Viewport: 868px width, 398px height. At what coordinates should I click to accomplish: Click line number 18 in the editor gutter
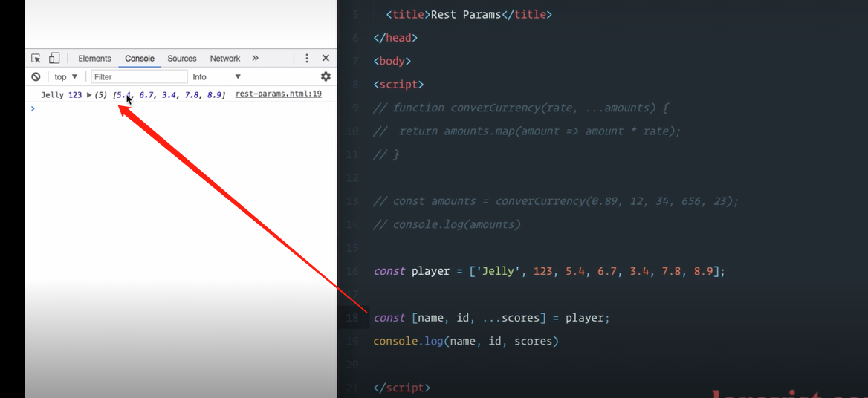[x=352, y=318]
